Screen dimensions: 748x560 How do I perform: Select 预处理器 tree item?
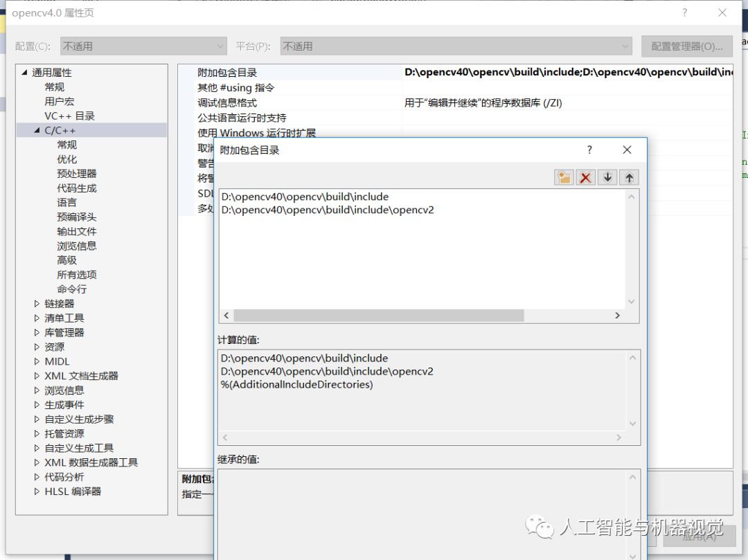77,174
